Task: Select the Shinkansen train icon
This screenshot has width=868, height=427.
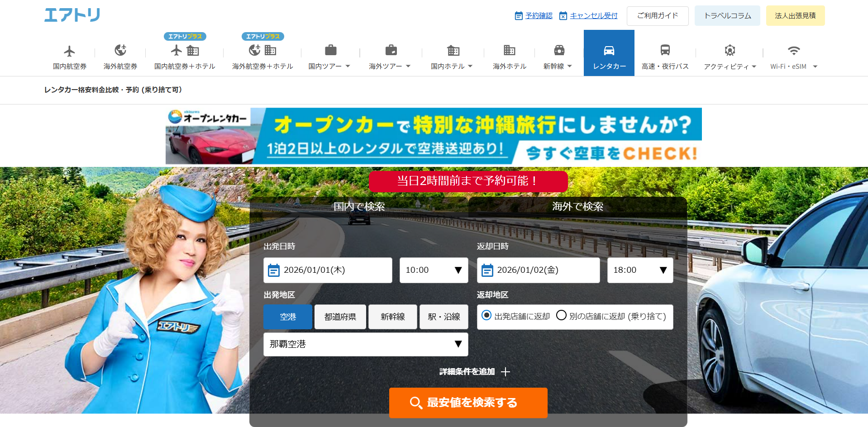Action: [x=559, y=50]
